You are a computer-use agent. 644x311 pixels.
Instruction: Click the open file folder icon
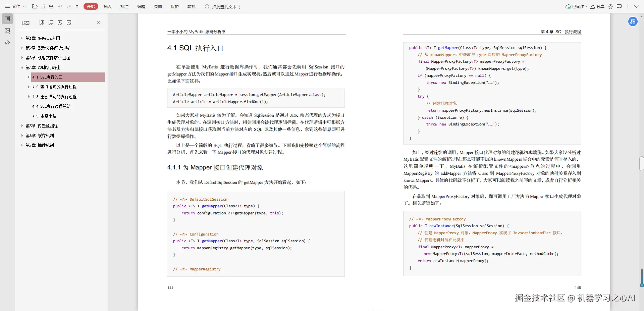pos(35,6)
